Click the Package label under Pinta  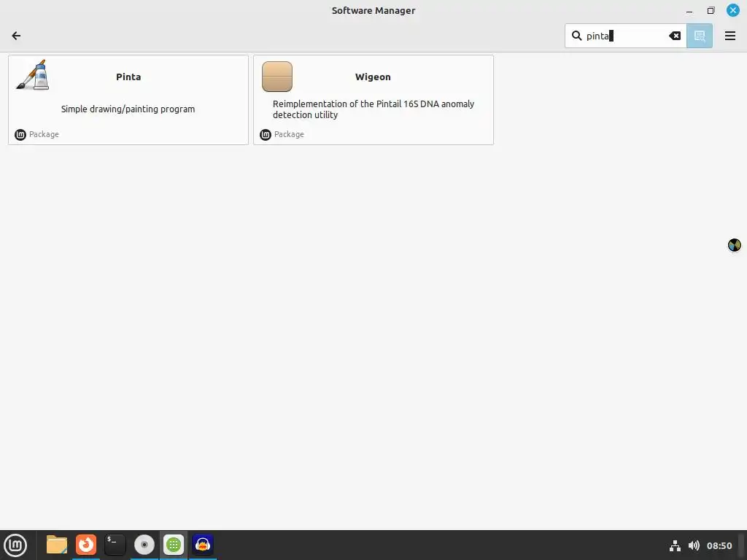44,134
